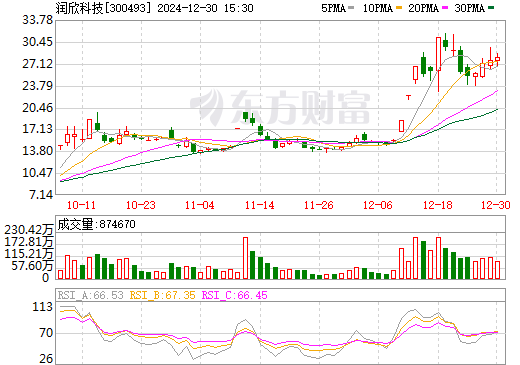Click the 11-14 date axis label

click(260, 205)
